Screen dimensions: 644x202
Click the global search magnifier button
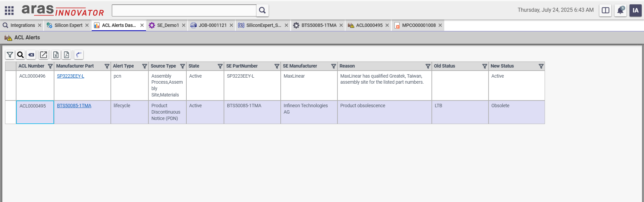(x=262, y=10)
